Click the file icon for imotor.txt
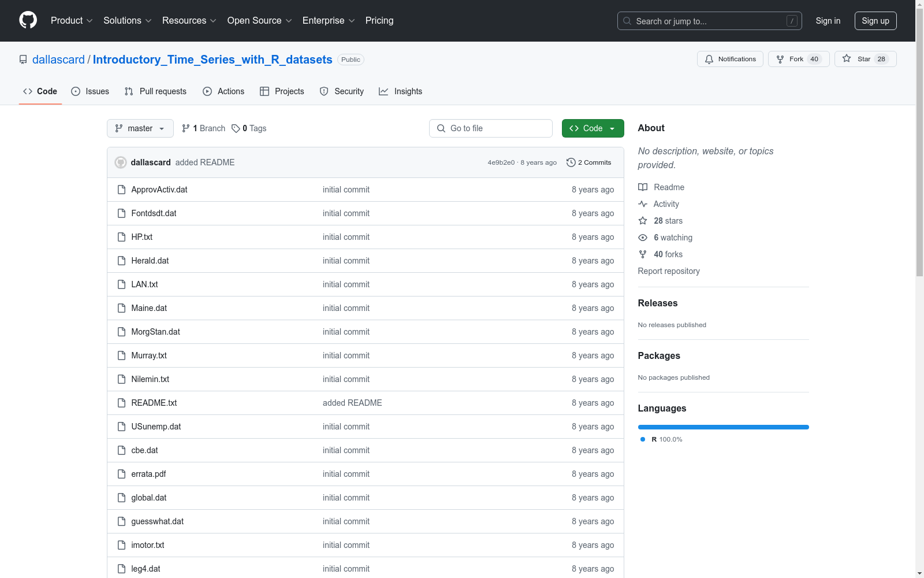This screenshot has height=578, width=924. pyautogui.click(x=121, y=545)
